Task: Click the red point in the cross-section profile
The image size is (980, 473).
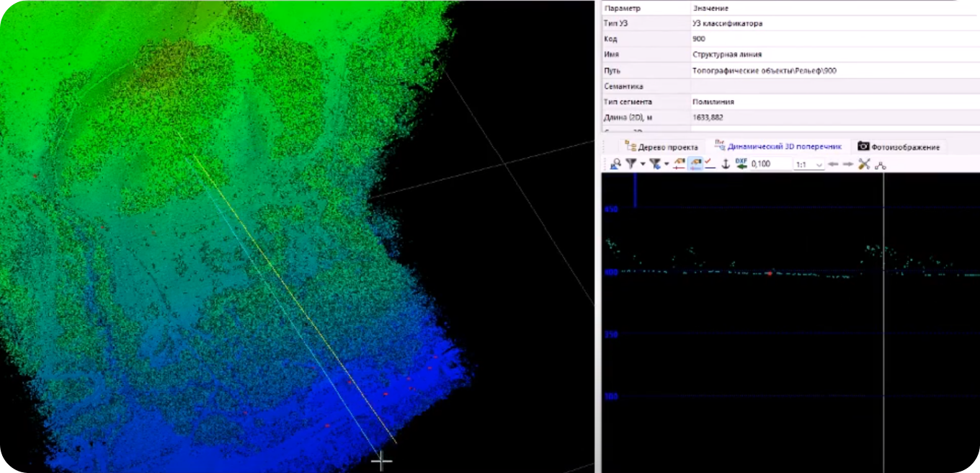Action: 770,273
